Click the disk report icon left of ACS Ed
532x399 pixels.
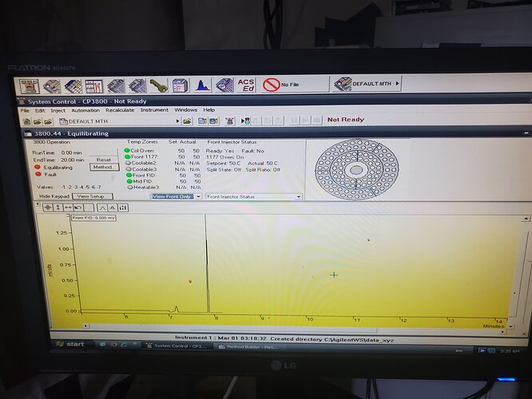[224, 85]
